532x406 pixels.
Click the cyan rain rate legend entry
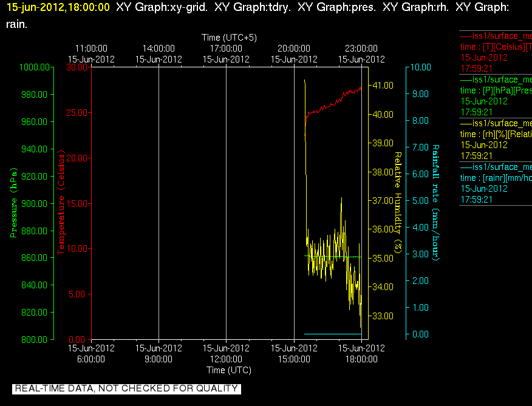point(496,183)
